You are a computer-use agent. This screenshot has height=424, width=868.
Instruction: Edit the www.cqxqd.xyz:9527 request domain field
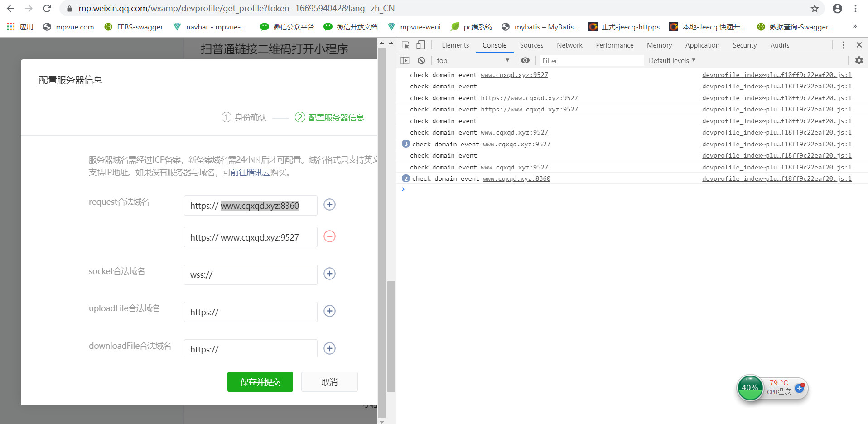[x=251, y=237]
